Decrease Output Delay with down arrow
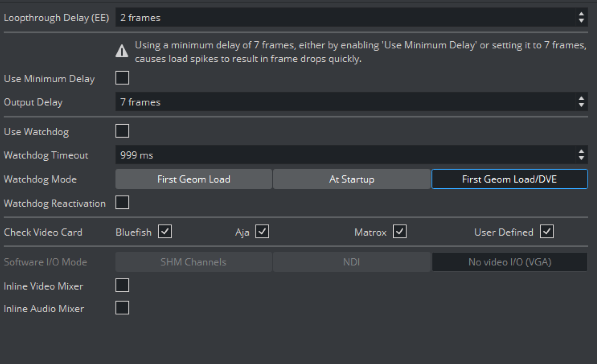Image resolution: width=597 pixels, height=364 pixels. [581, 105]
